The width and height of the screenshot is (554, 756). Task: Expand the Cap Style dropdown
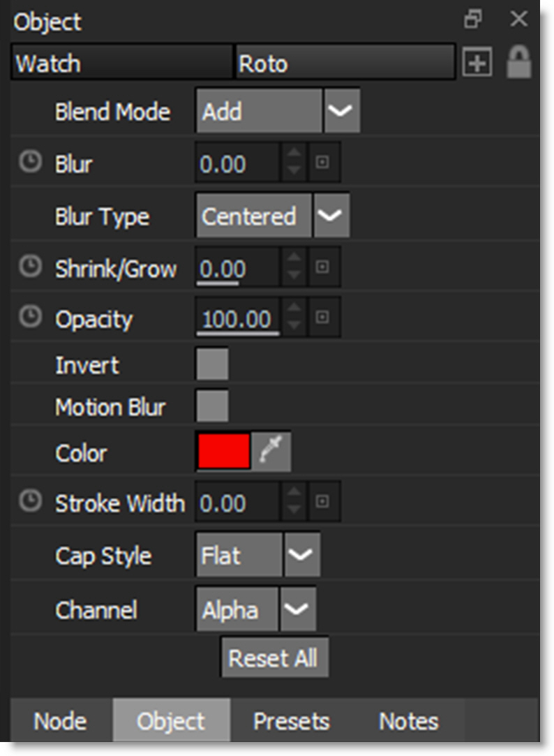[x=302, y=556]
